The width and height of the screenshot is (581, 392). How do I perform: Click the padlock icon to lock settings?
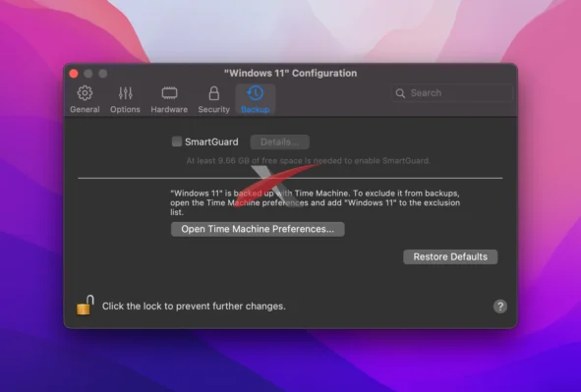[x=85, y=306]
